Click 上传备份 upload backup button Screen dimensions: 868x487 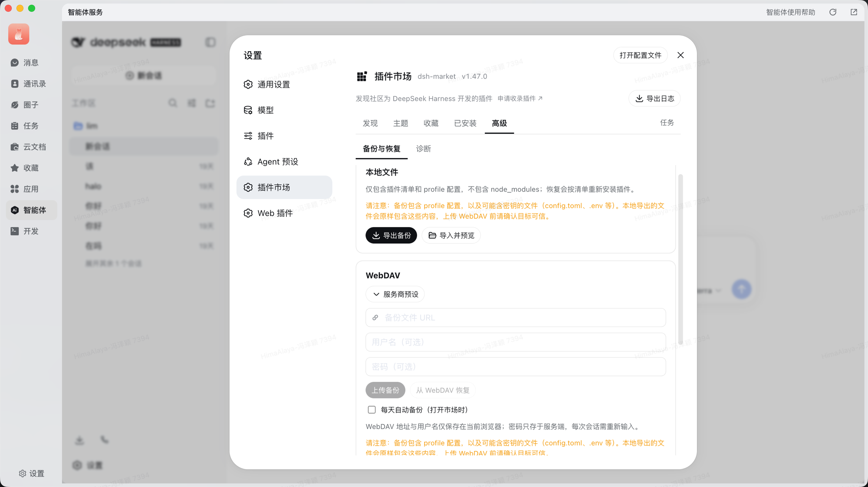pyautogui.click(x=385, y=390)
